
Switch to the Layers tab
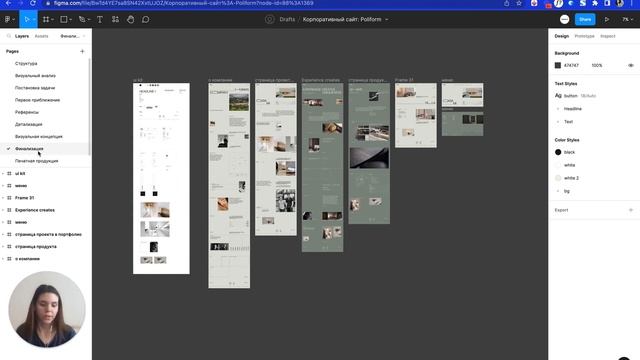click(22, 36)
